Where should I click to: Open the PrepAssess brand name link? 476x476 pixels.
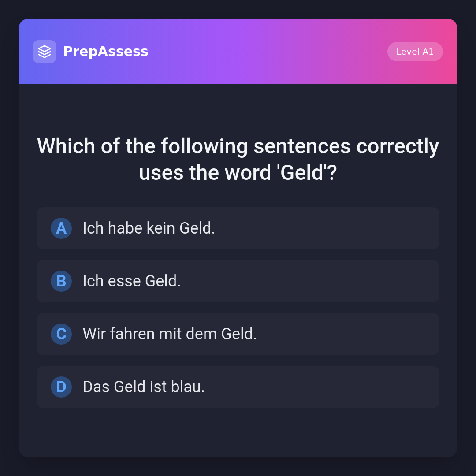coord(106,52)
